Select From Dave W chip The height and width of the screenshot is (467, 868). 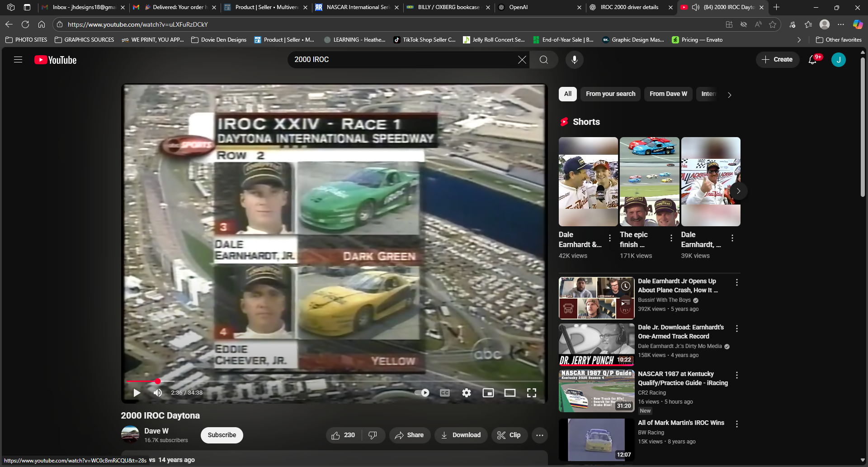click(x=668, y=94)
